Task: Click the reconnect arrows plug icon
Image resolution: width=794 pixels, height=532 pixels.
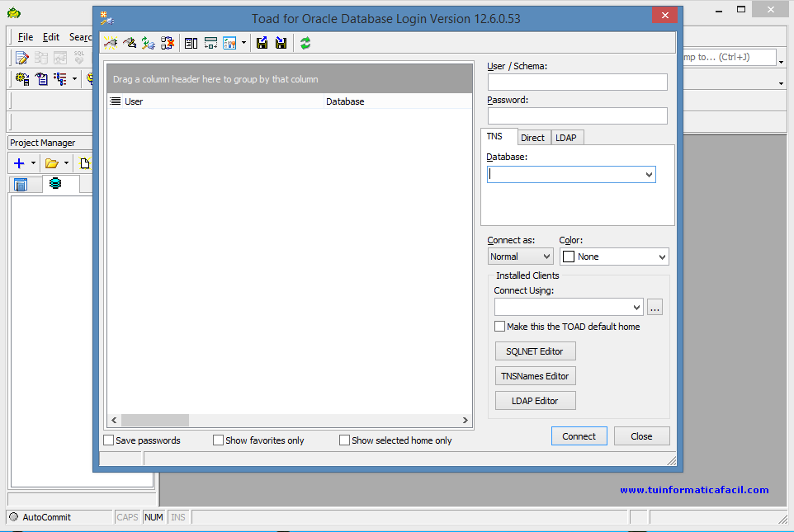Action: [148, 44]
